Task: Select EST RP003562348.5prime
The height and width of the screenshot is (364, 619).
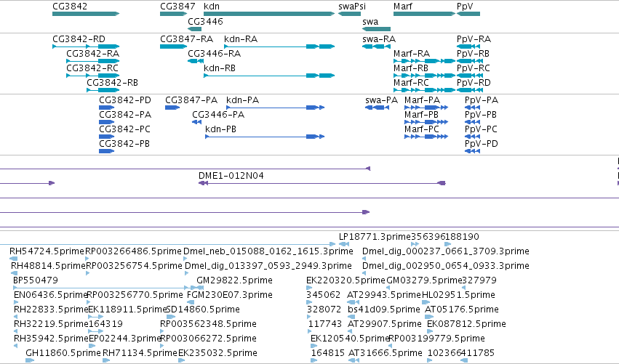Action: pyautogui.click(x=162, y=331)
